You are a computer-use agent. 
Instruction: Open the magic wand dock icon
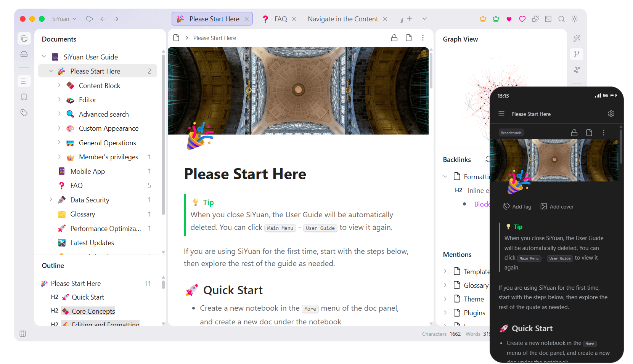[577, 38]
